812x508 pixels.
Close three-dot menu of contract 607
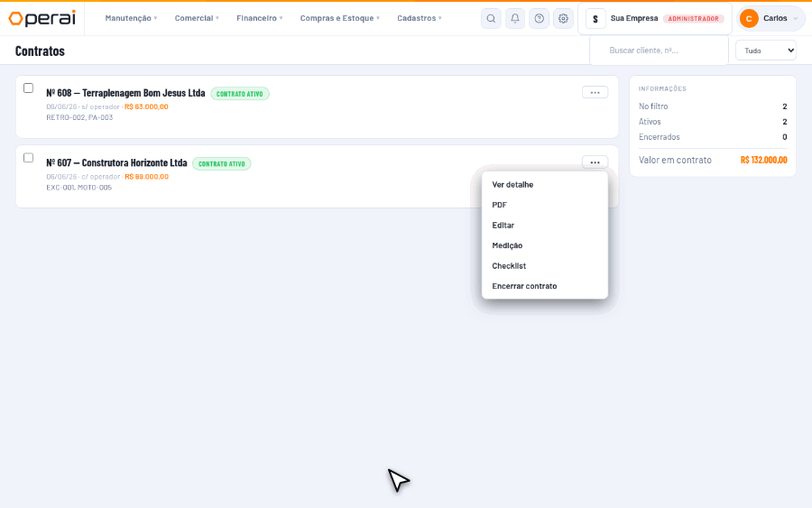(595, 162)
